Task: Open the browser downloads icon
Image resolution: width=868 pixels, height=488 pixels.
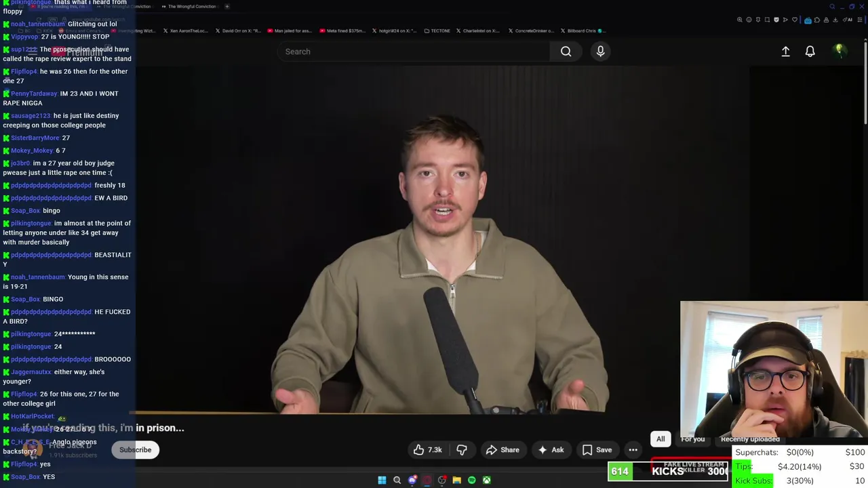Action: tap(835, 20)
